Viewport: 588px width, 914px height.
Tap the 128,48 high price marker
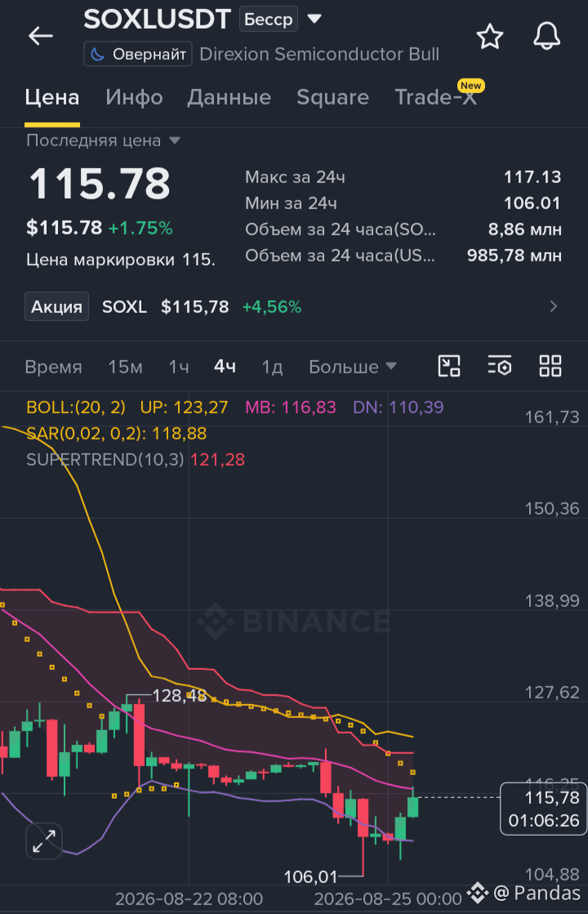(x=179, y=695)
